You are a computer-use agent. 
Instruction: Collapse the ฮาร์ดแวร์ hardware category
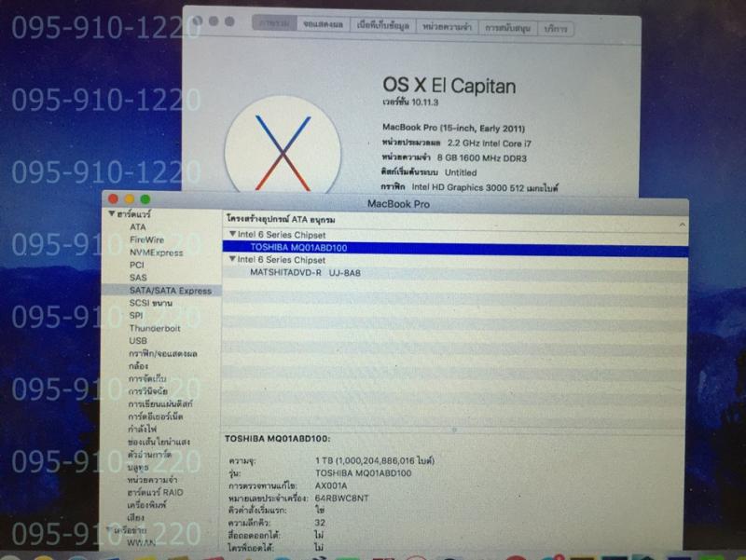click(x=111, y=214)
